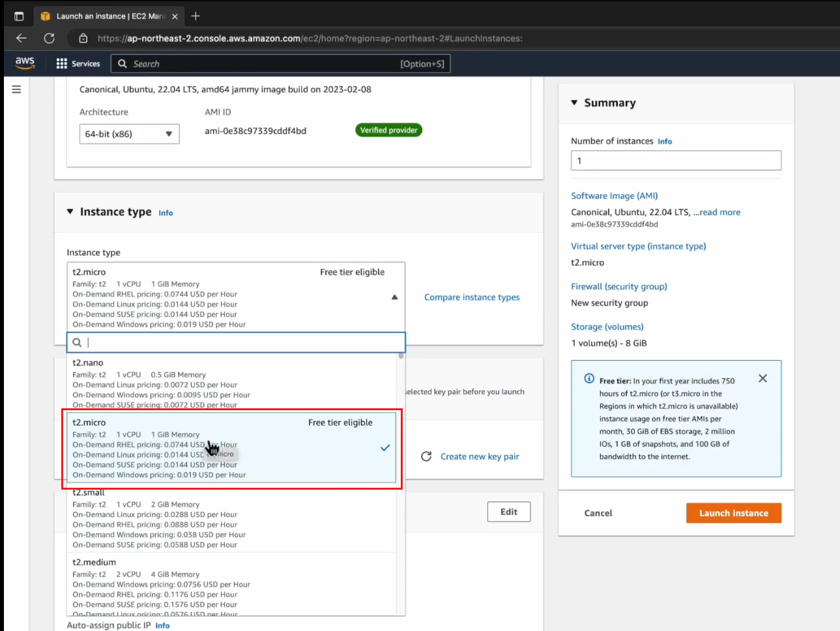Image resolution: width=840 pixels, height=631 pixels.
Task: Go back using browser back arrow
Action: point(22,38)
